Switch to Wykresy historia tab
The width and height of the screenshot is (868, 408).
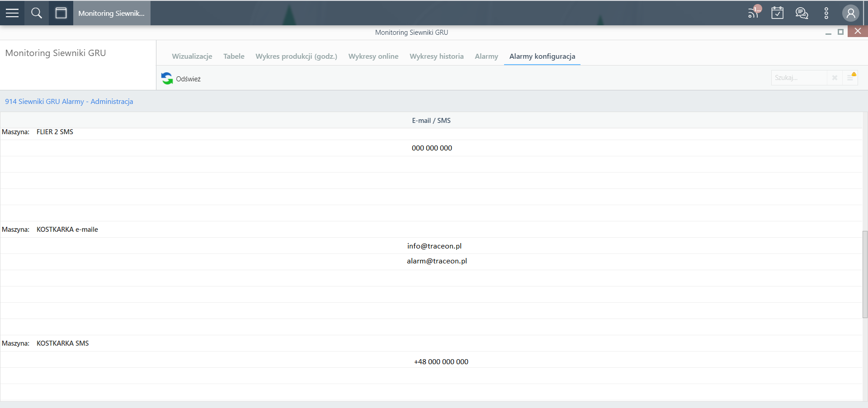pos(437,56)
